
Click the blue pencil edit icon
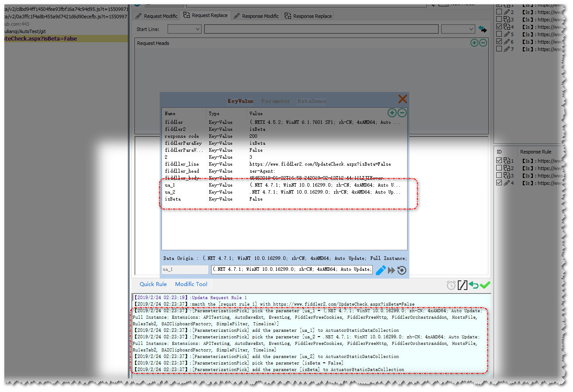381,270
